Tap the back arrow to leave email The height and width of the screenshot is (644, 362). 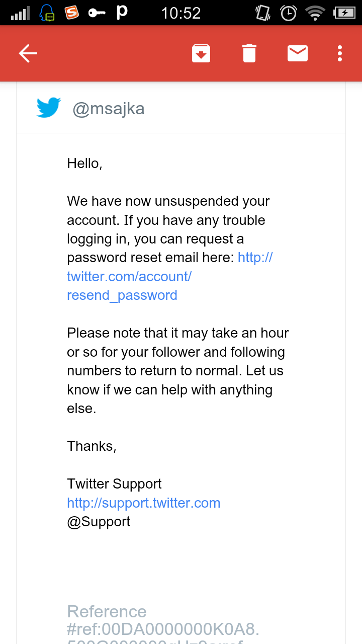28,53
